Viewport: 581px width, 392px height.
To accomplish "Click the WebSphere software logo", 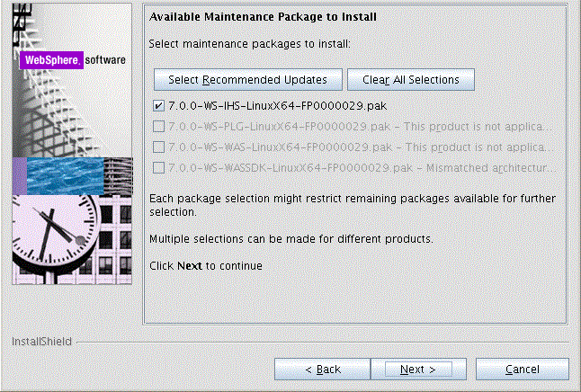I will point(74,61).
